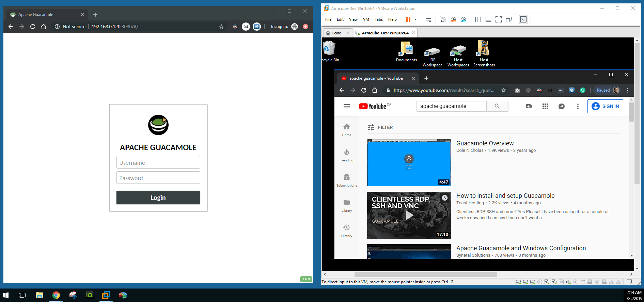This screenshot has width=644, height=302.
Task: Open the Host Screenshots desktop shortcut in VM
Action: click(x=484, y=53)
